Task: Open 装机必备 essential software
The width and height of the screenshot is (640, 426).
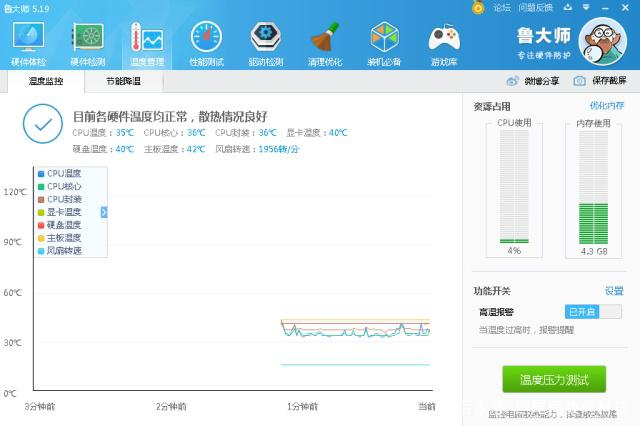Action: [x=384, y=44]
